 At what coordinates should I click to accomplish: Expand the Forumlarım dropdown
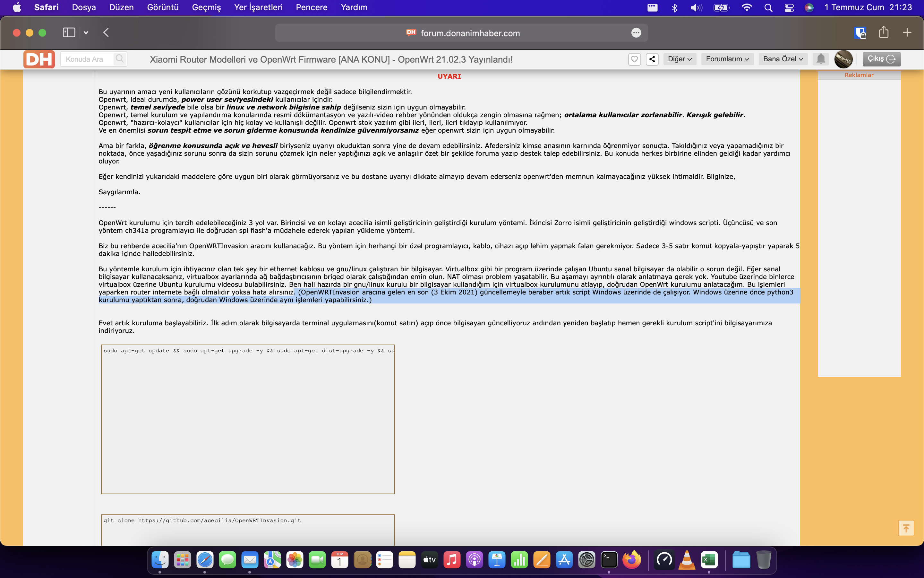point(727,59)
